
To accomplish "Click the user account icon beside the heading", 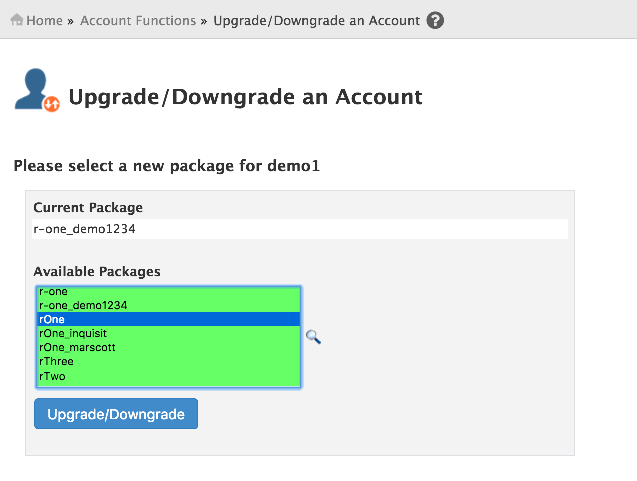I will (36, 90).
